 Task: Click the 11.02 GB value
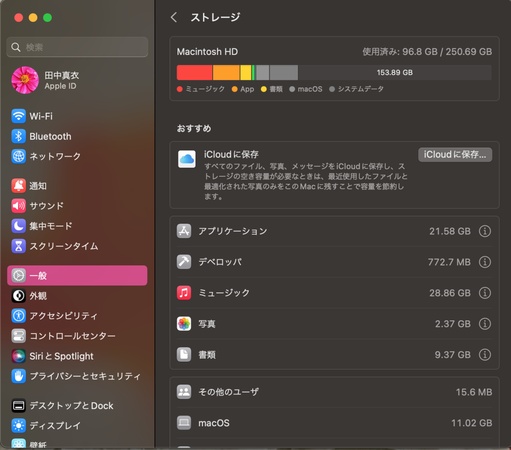click(x=472, y=423)
